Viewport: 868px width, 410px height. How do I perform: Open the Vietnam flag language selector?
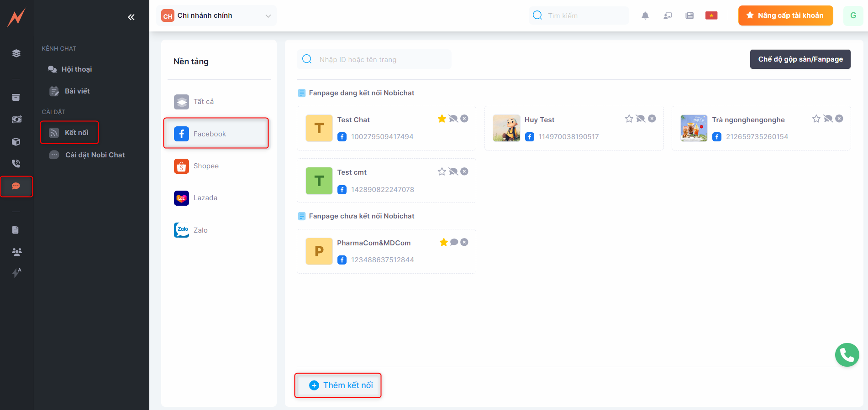coord(711,16)
